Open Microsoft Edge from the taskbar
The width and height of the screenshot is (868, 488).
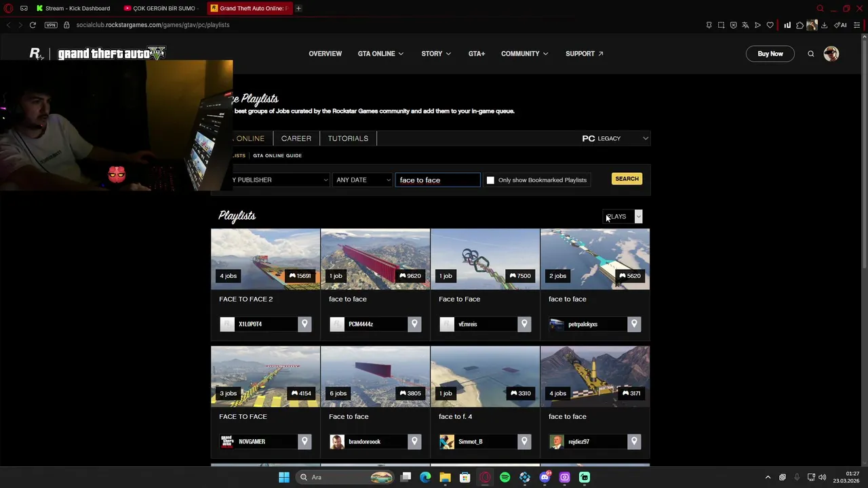click(x=425, y=477)
